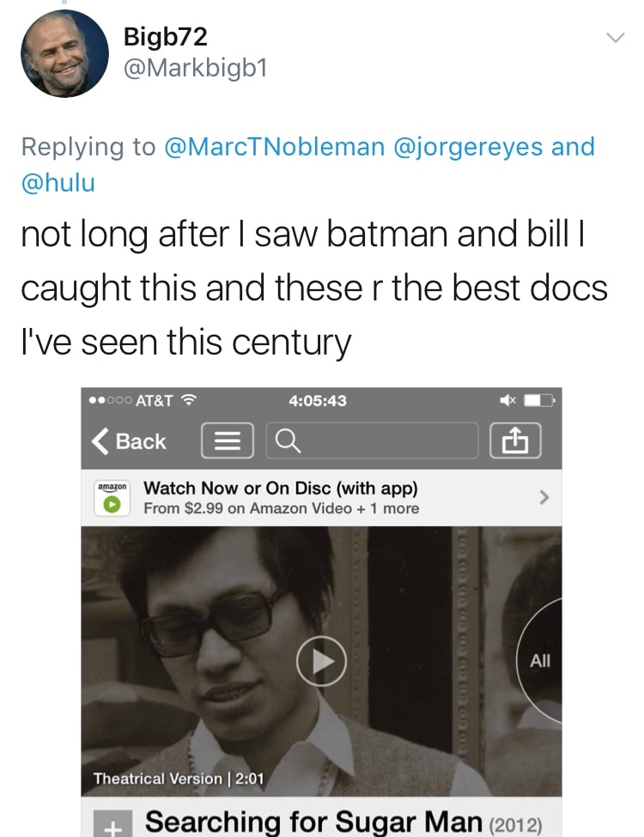
Task: Click the search field with magnifier
Action: pyautogui.click(x=371, y=441)
